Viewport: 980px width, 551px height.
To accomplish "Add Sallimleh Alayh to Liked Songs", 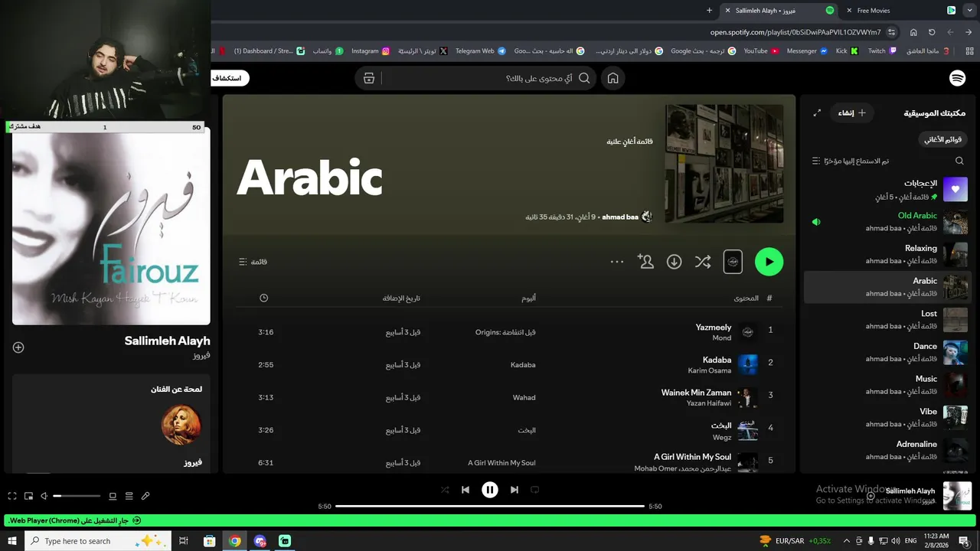I will (x=18, y=347).
